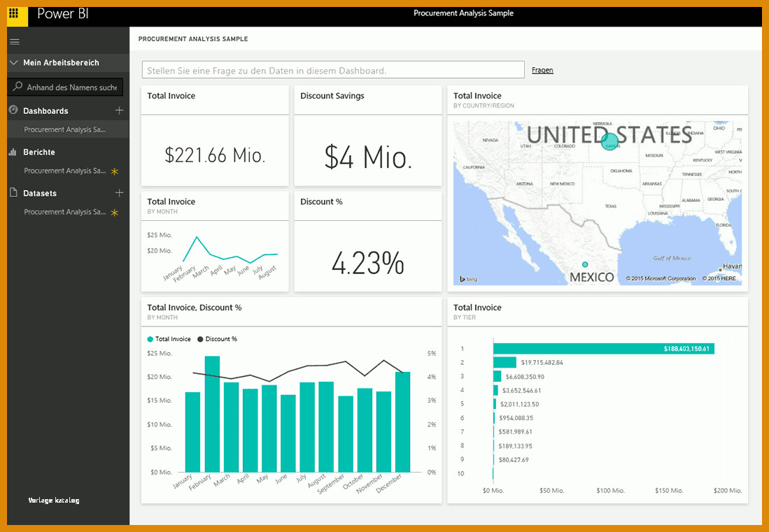Add a new dashboard with plus icon
The image size is (769, 532).
pyautogui.click(x=119, y=110)
